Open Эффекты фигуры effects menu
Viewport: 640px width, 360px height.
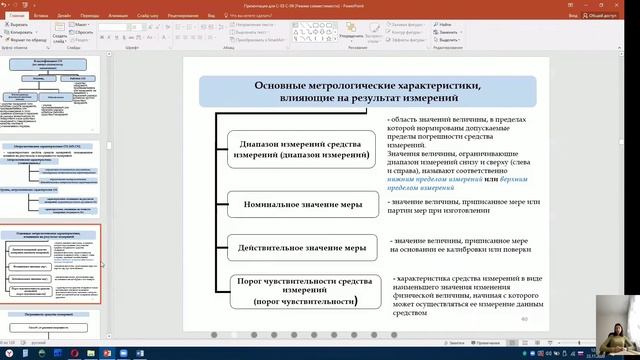click(406, 40)
